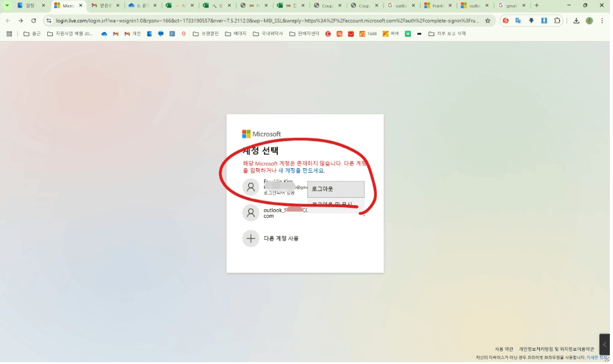Open the 1688 bookmark
The image size is (613, 364).
[x=369, y=34]
